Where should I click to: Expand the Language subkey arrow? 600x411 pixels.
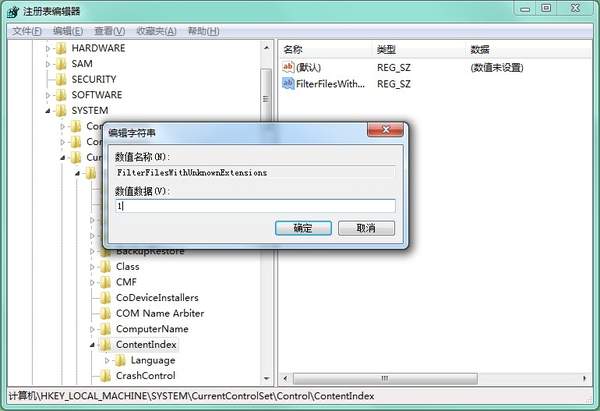coord(107,360)
